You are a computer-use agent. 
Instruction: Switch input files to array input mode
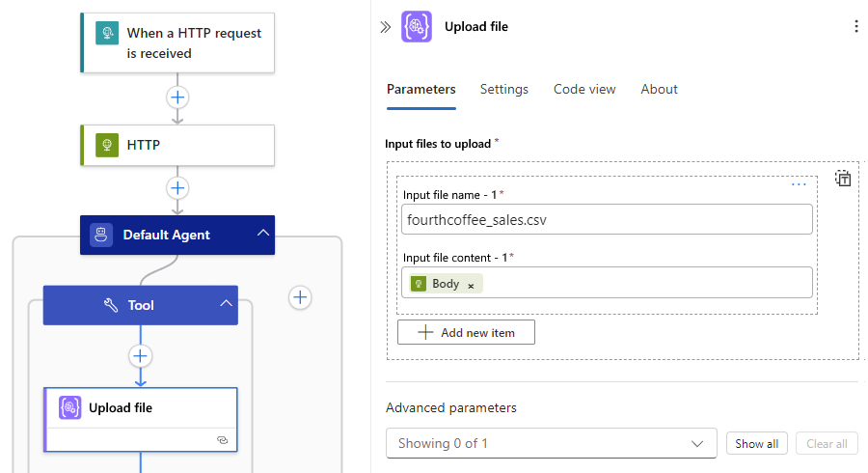[x=843, y=179]
